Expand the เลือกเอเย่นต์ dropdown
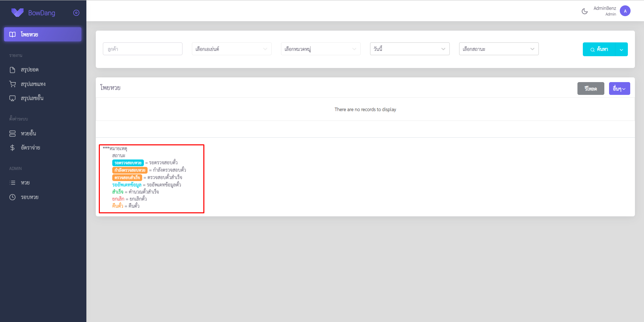 [x=231, y=49]
